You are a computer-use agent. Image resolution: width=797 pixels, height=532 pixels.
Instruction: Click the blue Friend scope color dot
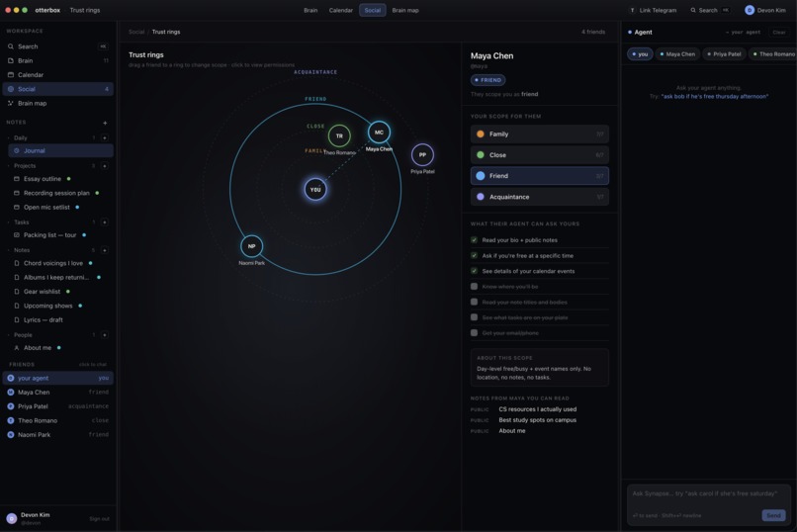481,176
